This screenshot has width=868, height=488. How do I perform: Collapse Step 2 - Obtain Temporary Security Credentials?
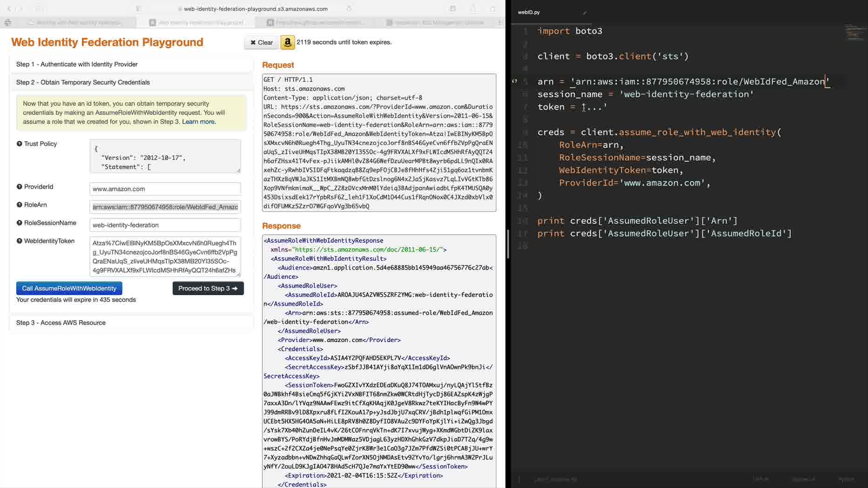83,82
